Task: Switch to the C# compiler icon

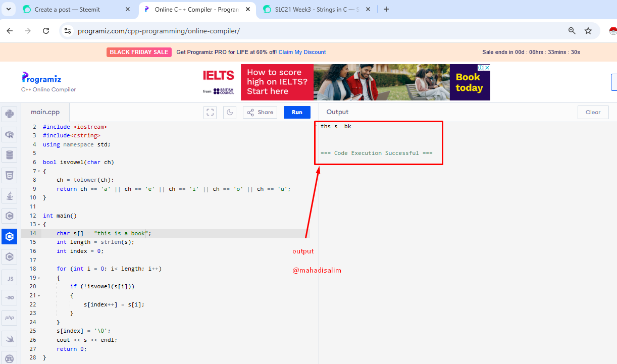Action: point(9,257)
